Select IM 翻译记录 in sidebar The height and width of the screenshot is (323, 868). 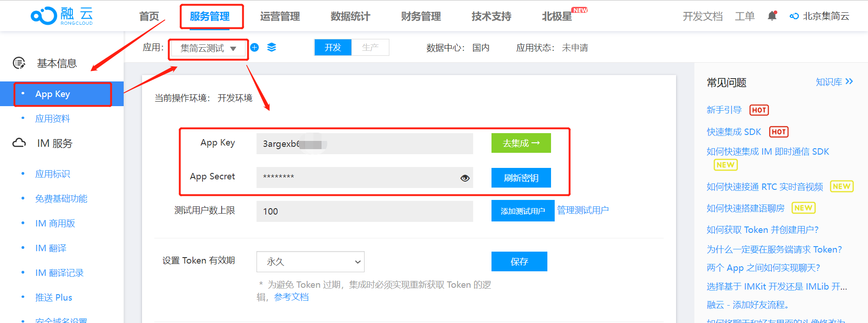click(x=60, y=273)
